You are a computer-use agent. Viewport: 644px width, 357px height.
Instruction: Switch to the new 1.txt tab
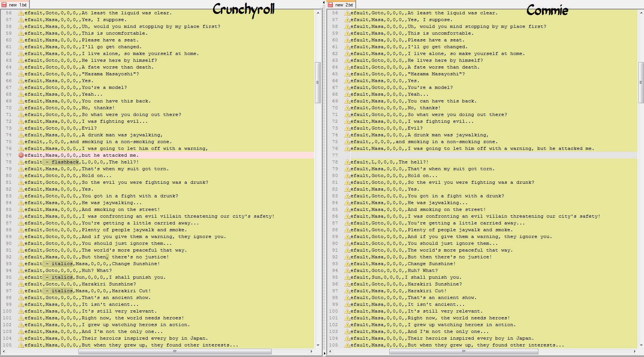15,5
